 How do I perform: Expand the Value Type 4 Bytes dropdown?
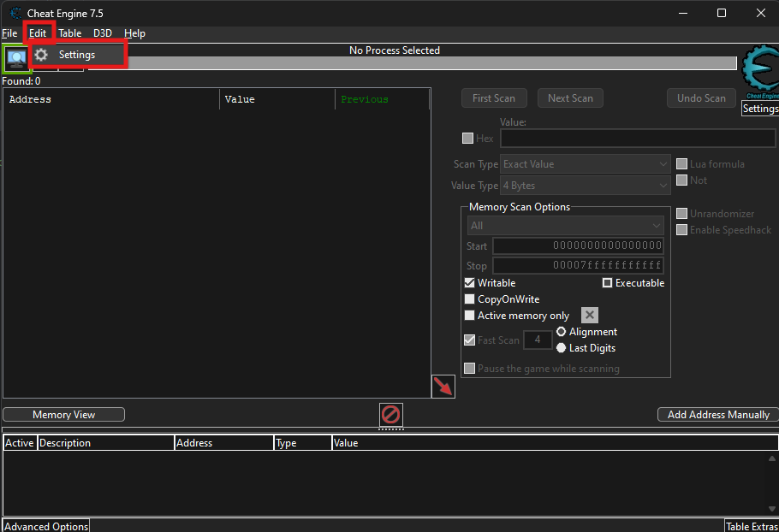point(585,186)
